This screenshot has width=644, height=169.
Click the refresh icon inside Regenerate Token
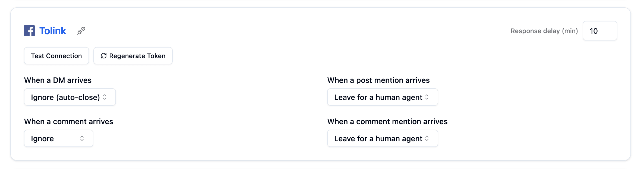tap(103, 56)
